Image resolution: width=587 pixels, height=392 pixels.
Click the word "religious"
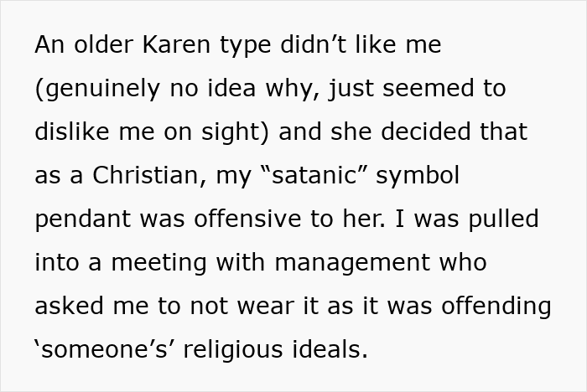pyautogui.click(x=233, y=351)
